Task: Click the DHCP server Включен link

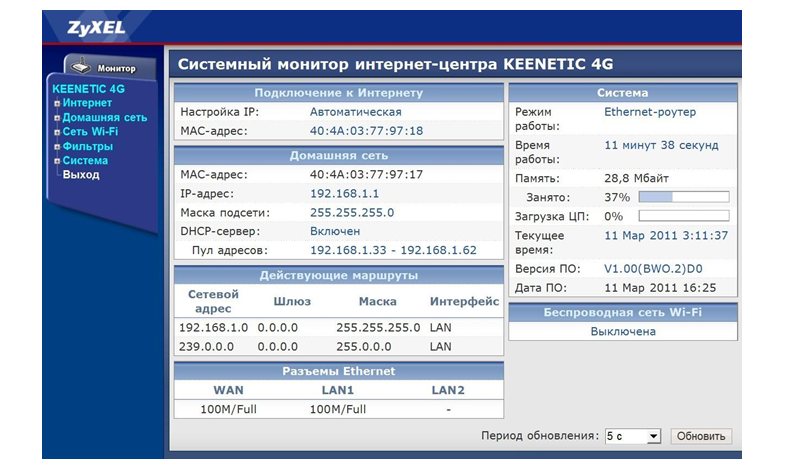Action: tap(335, 232)
